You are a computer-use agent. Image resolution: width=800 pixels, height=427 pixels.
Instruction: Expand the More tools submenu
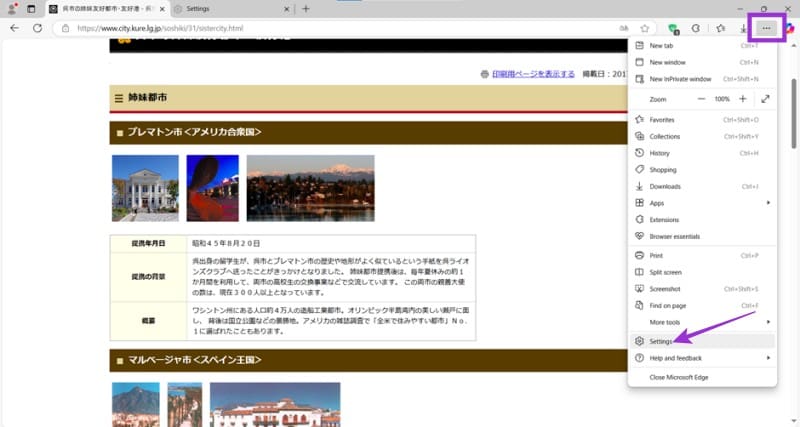coord(702,322)
